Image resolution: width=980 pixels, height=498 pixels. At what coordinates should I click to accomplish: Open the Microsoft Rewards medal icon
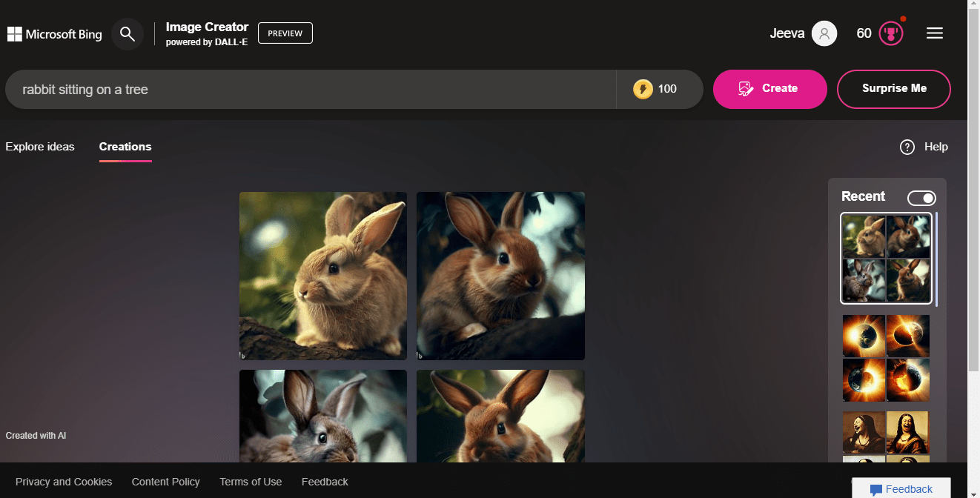click(890, 33)
